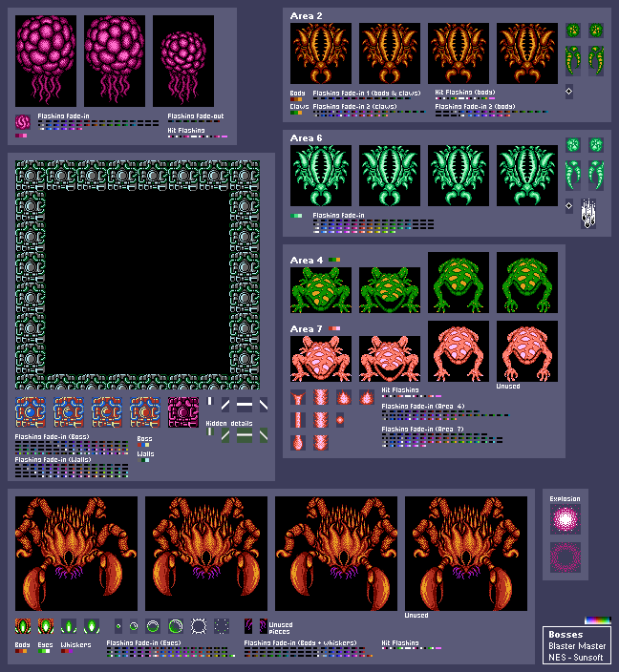This screenshot has height=672, width=619.
Task: Click the bright white Explosion sprite
Action: coord(566,520)
